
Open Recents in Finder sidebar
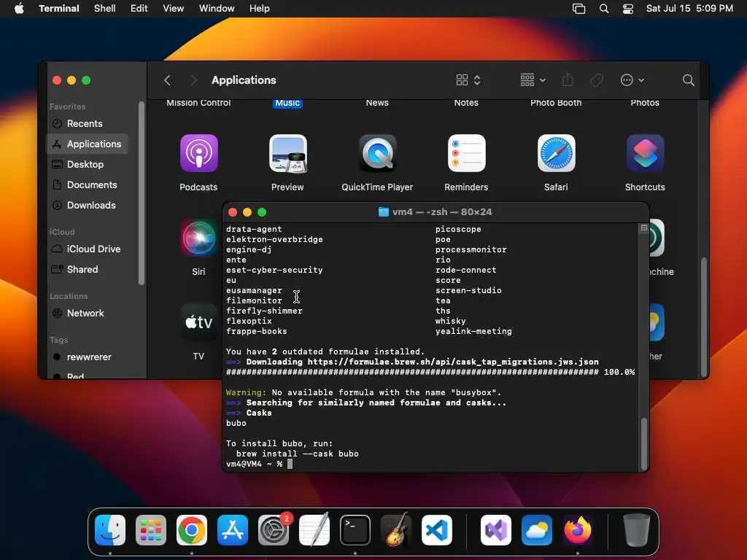88,123
